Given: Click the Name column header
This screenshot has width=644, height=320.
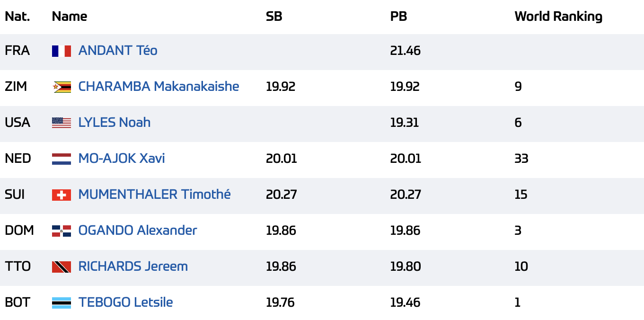Looking at the screenshot, I should 70,17.
